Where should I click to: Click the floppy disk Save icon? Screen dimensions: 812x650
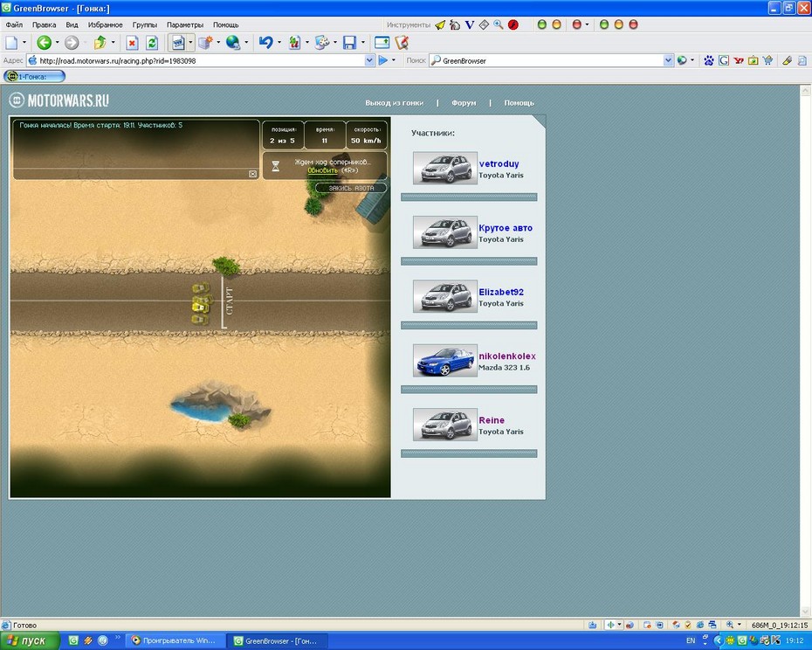[x=349, y=42]
